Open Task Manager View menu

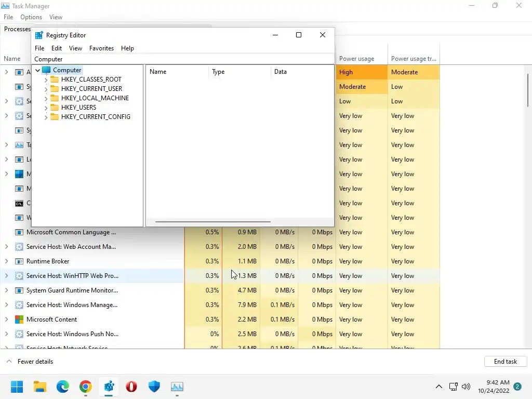[x=56, y=17]
